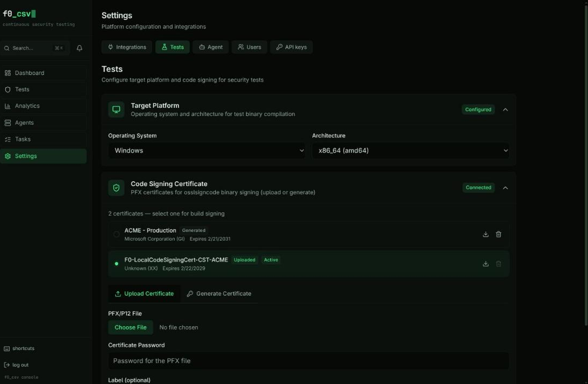Click 'Expires 2/21/2031' text
This screenshot has height=384, width=588.
click(210, 239)
